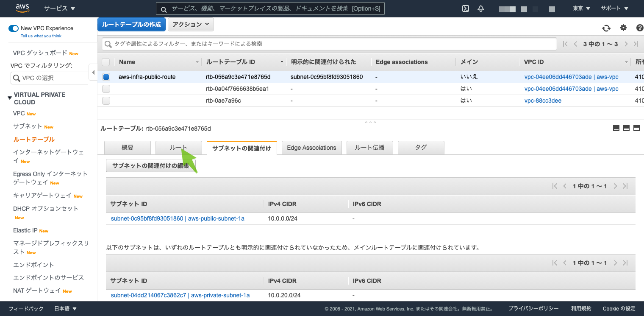Open the ルート伝播 tab
Viewport: 644px width, 316px height.
tap(370, 148)
